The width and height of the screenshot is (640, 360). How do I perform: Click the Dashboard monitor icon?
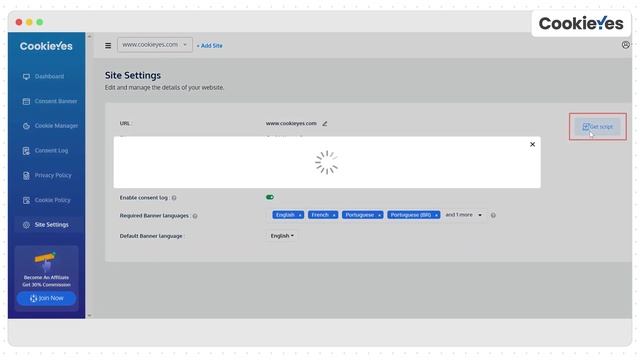click(x=26, y=77)
